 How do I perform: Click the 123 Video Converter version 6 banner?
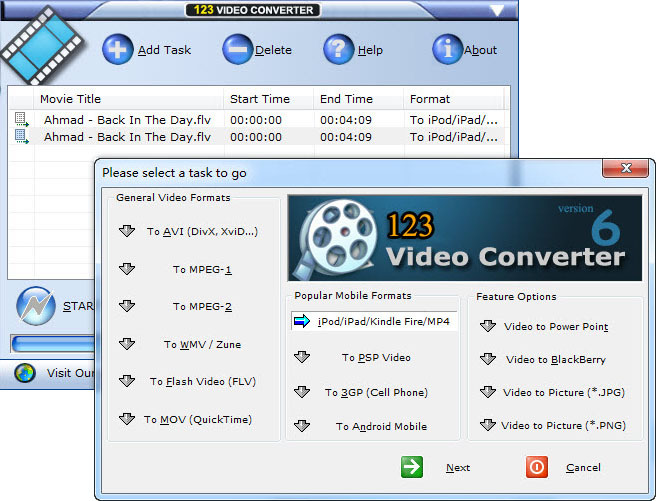tap(464, 238)
